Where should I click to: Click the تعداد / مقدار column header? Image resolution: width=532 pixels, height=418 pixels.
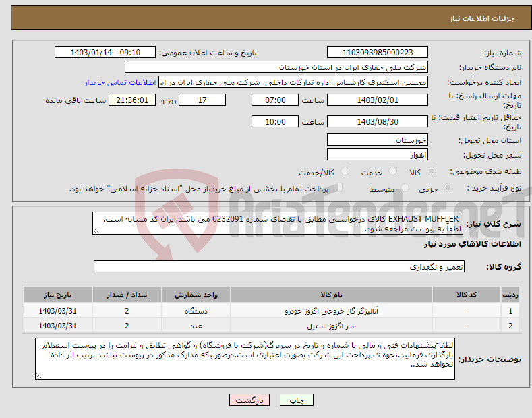click(x=127, y=295)
